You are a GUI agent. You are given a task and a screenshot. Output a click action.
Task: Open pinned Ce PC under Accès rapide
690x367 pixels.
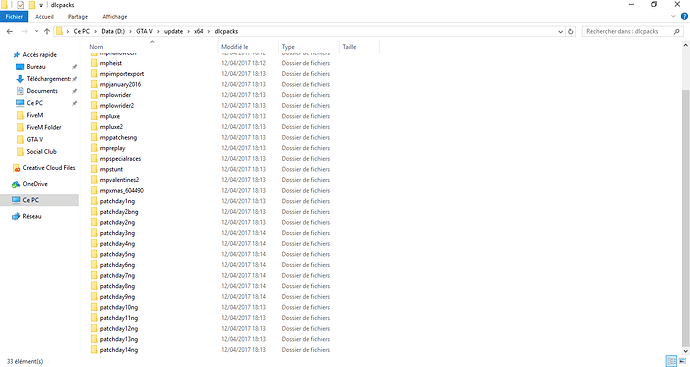coord(34,103)
